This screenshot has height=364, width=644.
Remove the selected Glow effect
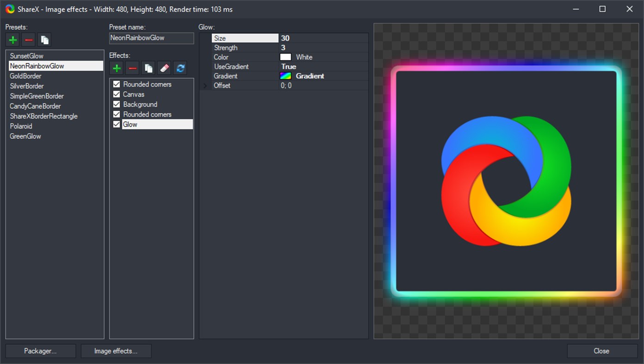132,68
